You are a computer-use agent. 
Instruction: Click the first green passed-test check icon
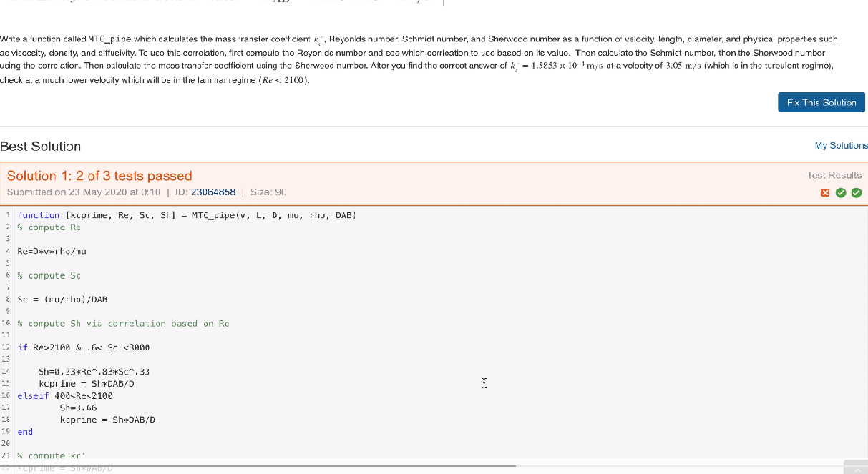842,192
